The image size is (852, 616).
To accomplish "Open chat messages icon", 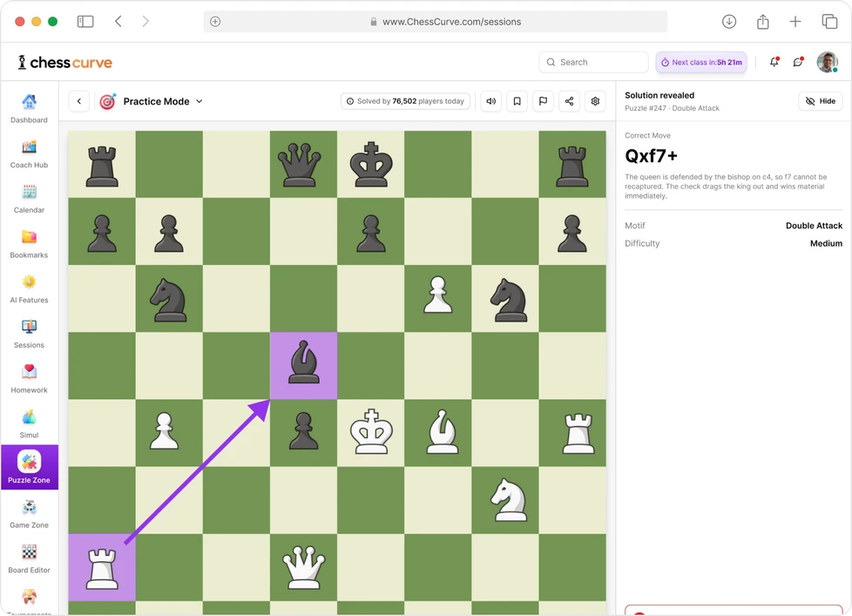I will [798, 62].
